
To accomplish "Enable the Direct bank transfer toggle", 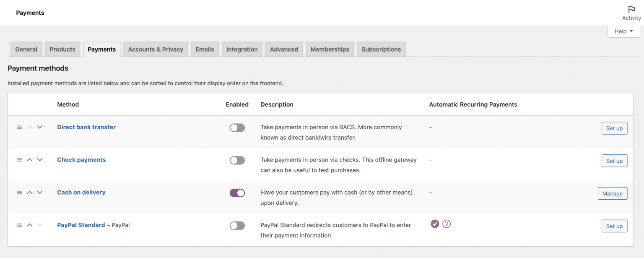I will pos(237,127).
